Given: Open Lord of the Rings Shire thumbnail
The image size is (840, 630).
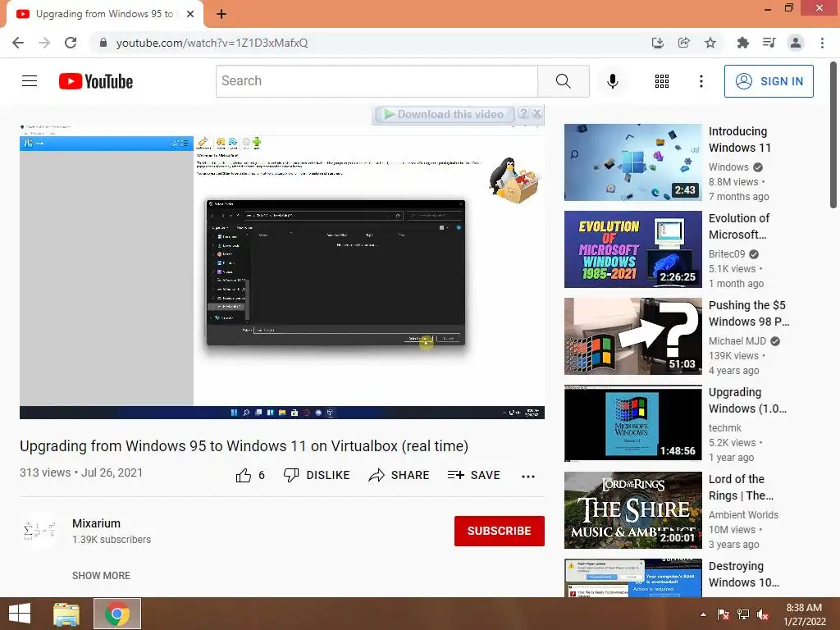Looking at the screenshot, I should (x=632, y=509).
